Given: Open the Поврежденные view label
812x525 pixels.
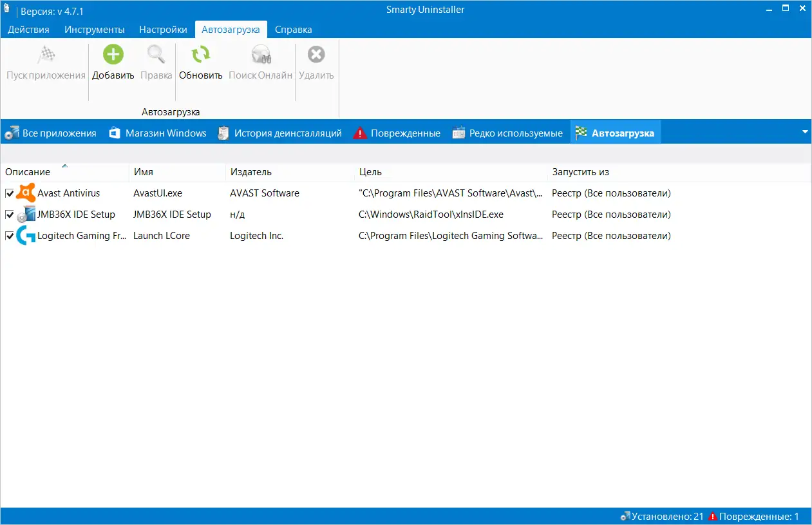Looking at the screenshot, I should coord(406,133).
